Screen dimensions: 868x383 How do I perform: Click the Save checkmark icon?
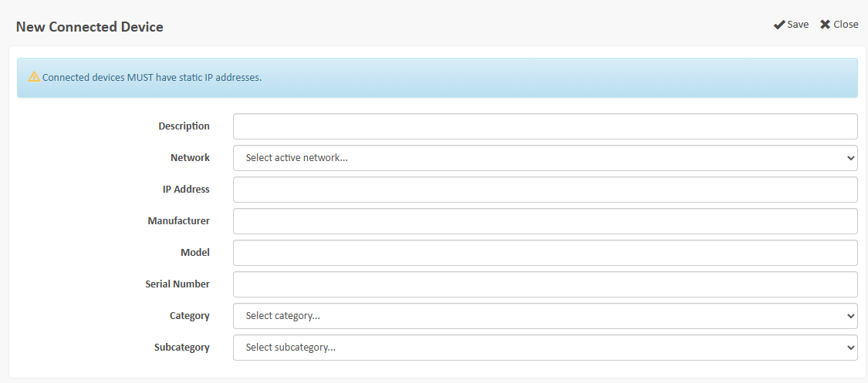[x=779, y=25]
